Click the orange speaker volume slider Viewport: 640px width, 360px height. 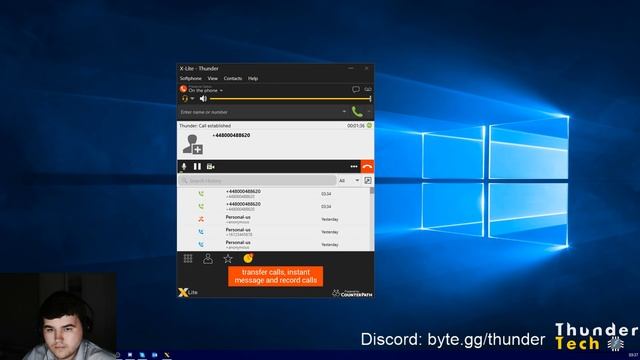[290, 99]
